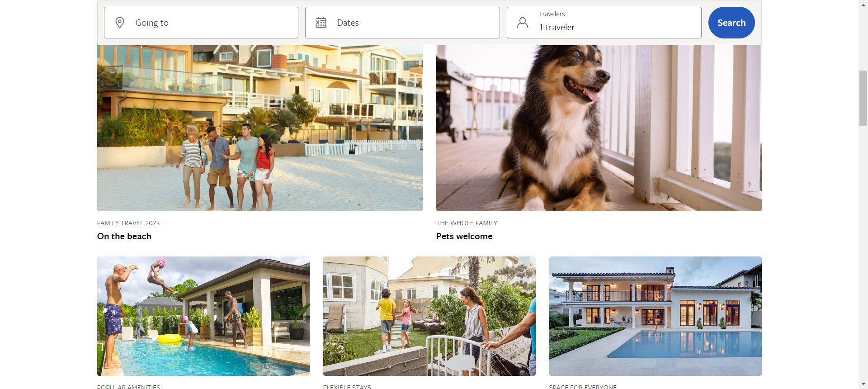Open the villa with pool photo
The height and width of the screenshot is (389, 868).
click(656, 316)
